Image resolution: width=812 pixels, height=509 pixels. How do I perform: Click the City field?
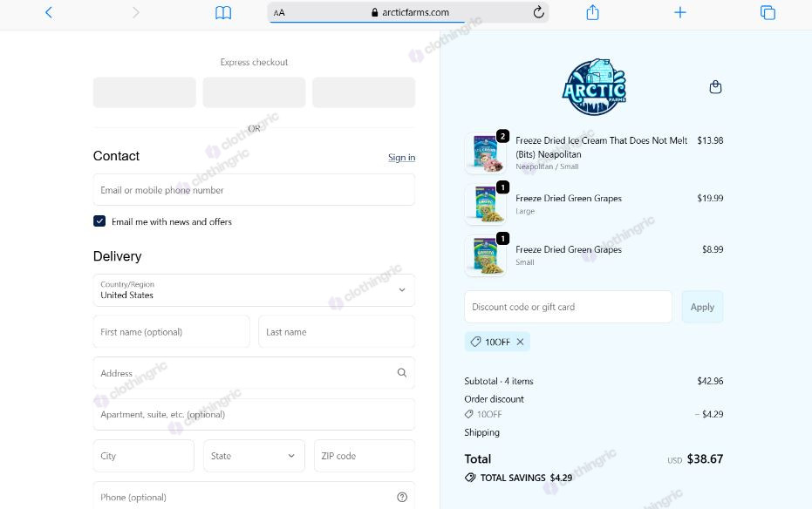click(143, 456)
